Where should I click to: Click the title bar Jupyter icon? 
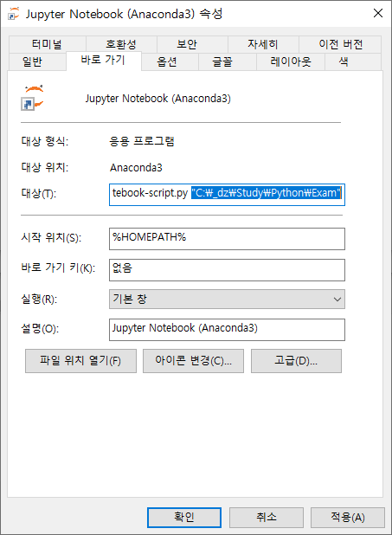click(x=14, y=14)
